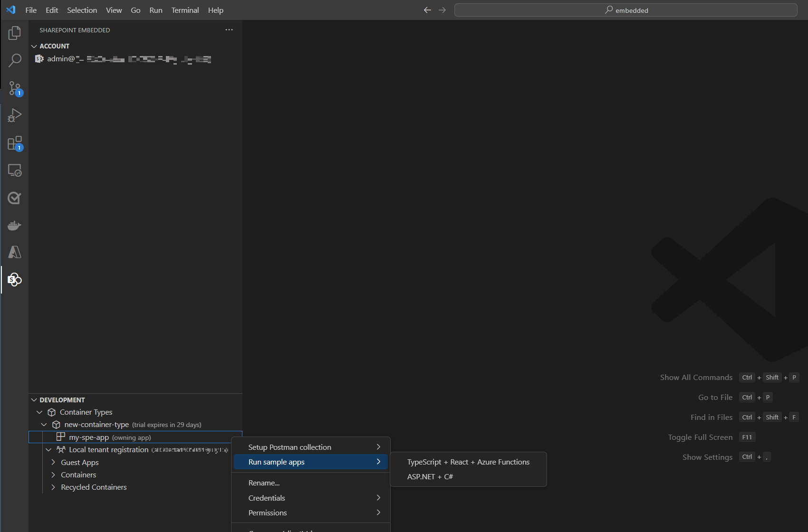Click the command center search box

click(x=625, y=10)
